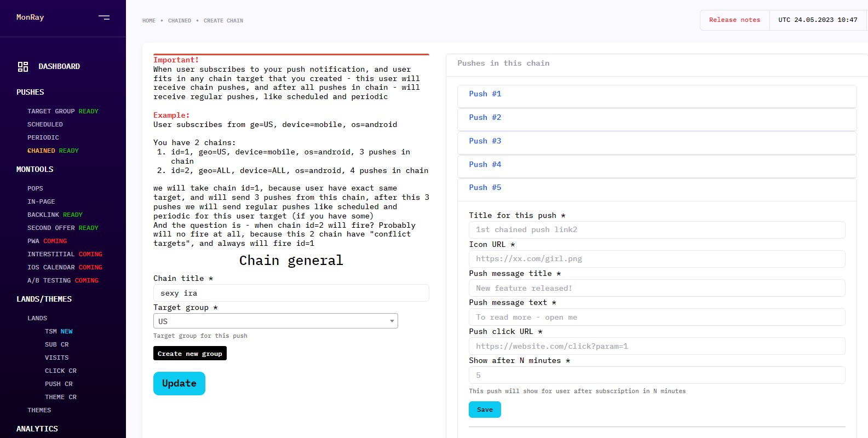Click the red Important! heading

[176, 60]
